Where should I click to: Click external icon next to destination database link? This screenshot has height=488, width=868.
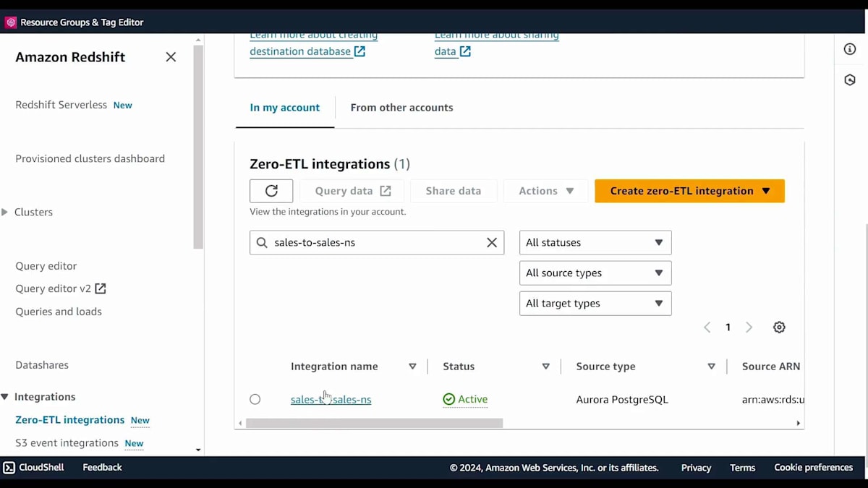pyautogui.click(x=359, y=51)
